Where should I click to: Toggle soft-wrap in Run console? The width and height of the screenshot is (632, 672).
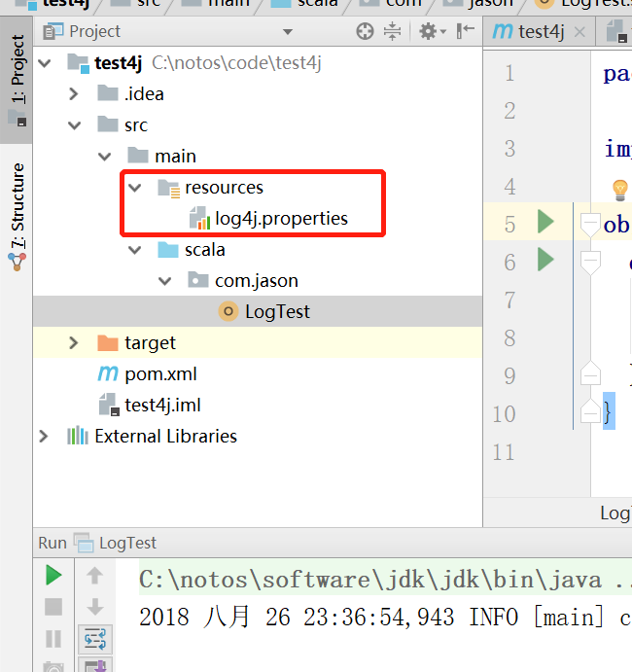[95, 638]
